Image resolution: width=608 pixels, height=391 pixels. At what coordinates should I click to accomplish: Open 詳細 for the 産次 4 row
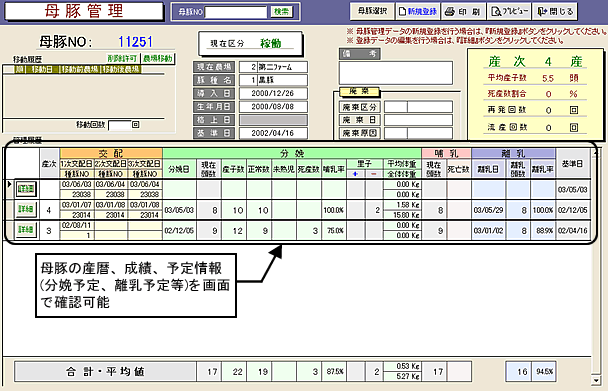pos(26,209)
